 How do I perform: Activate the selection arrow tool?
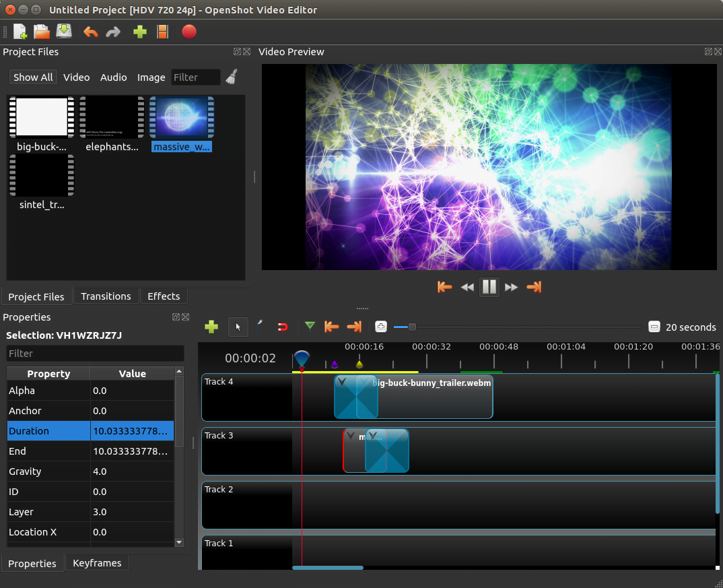(x=238, y=327)
